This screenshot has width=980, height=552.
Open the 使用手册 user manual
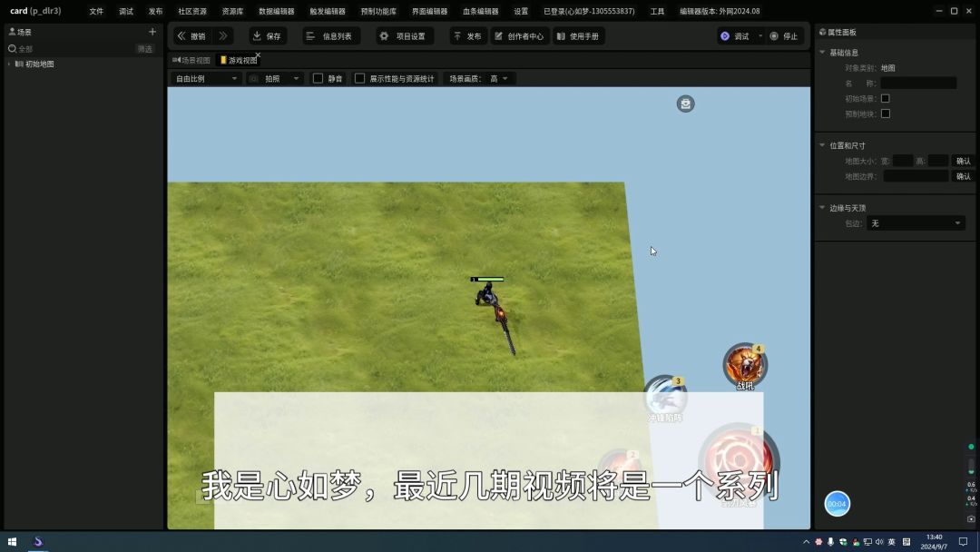577,36
